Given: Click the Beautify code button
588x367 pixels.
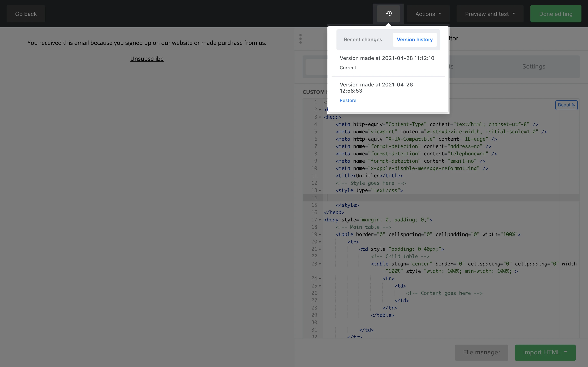Looking at the screenshot, I should pos(566,105).
